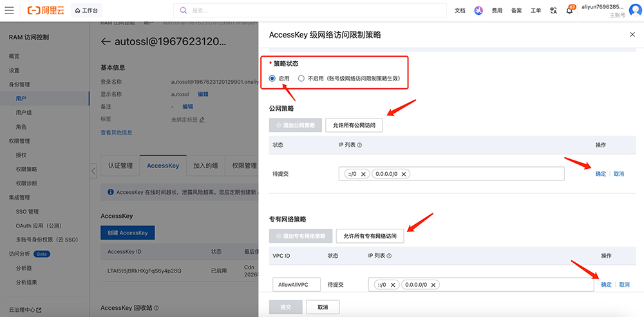Screen dimensions: 644x317
Task: Click the 工作台 menu in the header
Action: click(86, 10)
